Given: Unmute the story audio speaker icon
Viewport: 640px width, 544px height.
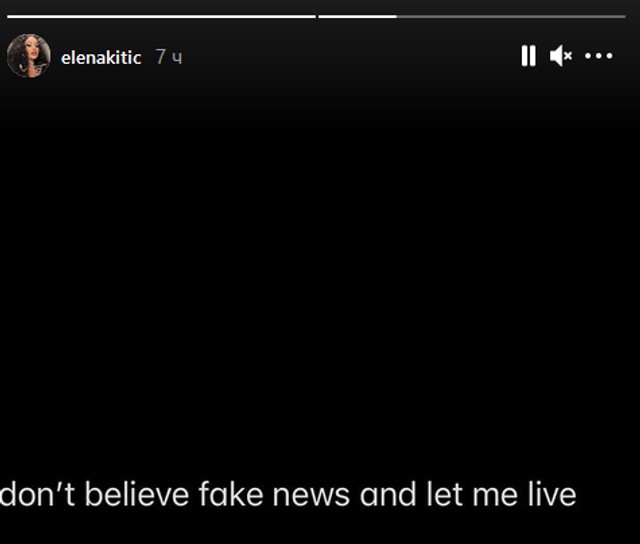Looking at the screenshot, I should (561, 56).
